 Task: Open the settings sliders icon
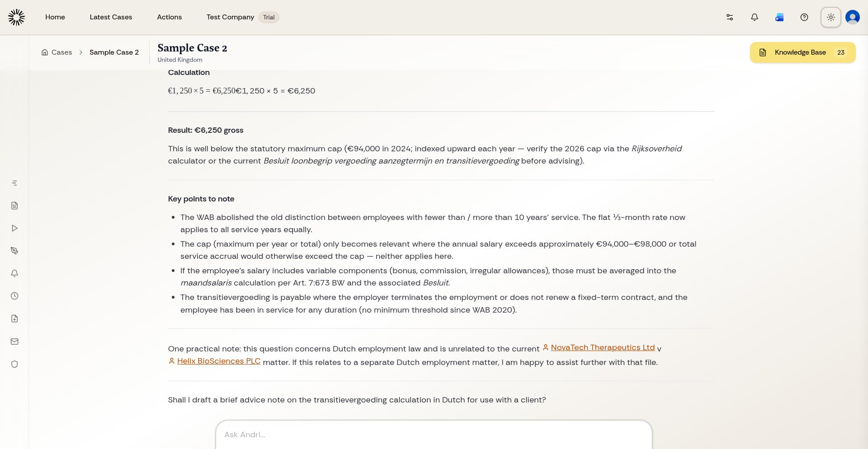click(x=729, y=17)
